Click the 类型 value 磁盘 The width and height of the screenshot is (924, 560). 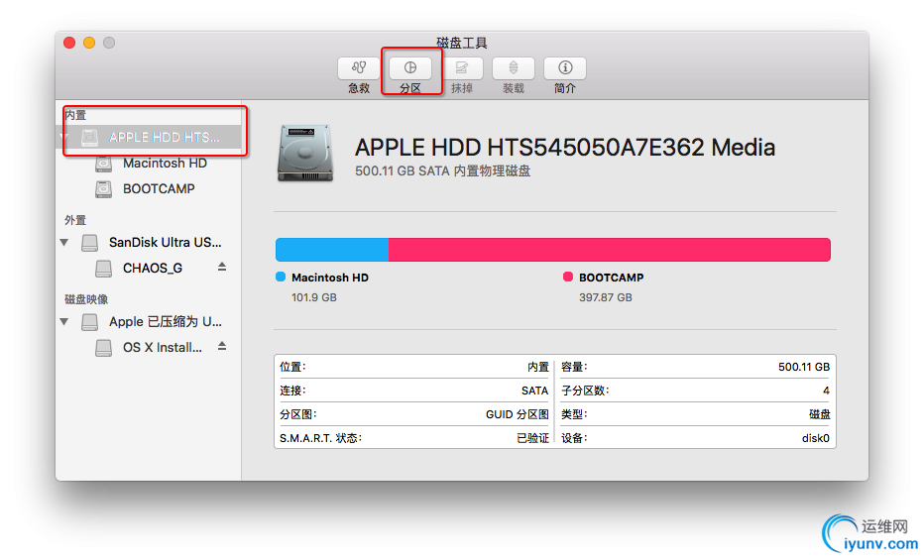point(820,414)
